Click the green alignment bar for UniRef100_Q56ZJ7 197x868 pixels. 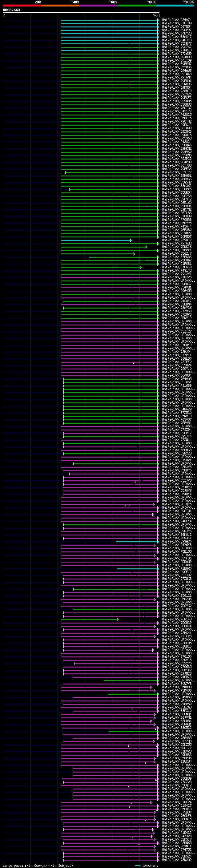[x=98, y=254]
